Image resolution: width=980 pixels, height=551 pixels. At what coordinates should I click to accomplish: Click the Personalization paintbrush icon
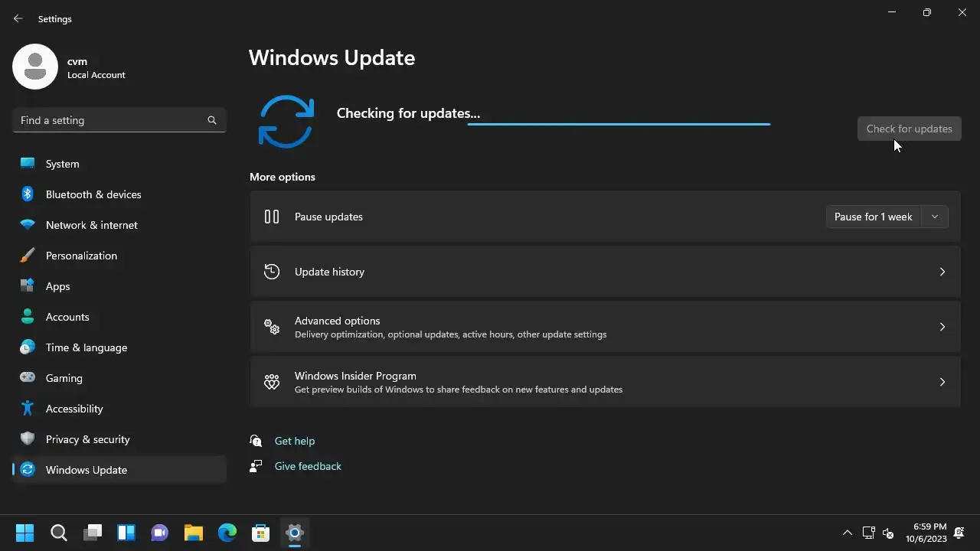pyautogui.click(x=28, y=256)
